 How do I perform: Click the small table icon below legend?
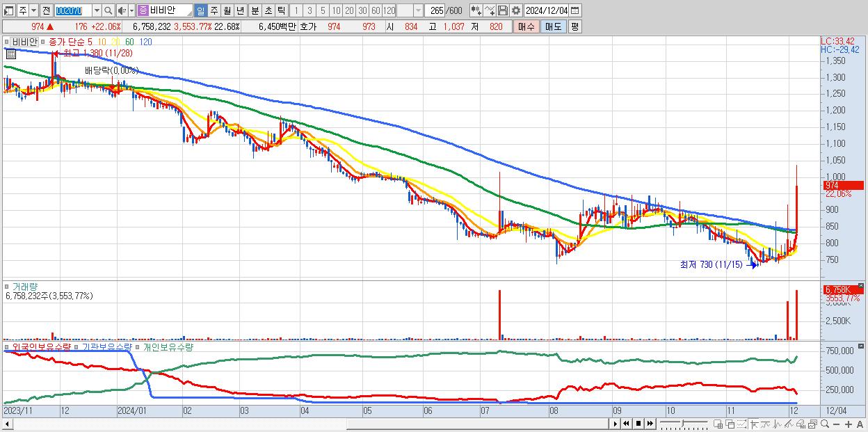pyautogui.click(x=10, y=53)
